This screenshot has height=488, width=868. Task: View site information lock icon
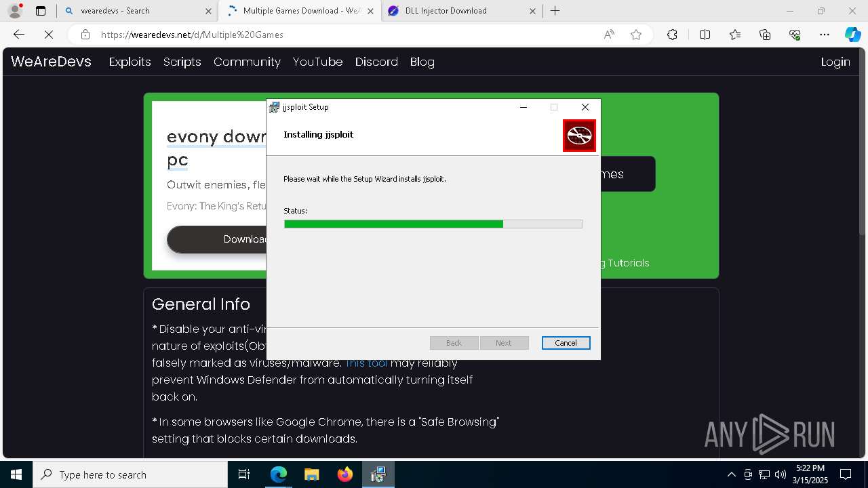point(85,35)
